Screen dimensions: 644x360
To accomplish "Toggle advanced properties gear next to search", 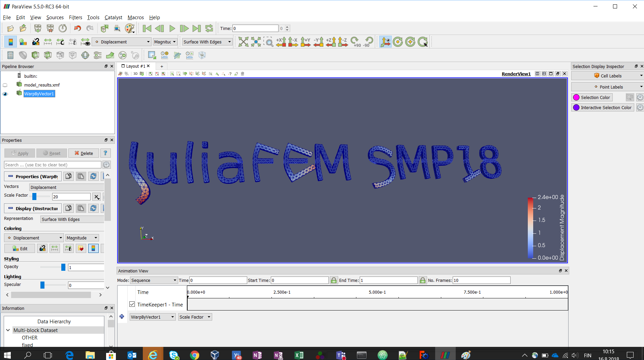I will (106, 165).
